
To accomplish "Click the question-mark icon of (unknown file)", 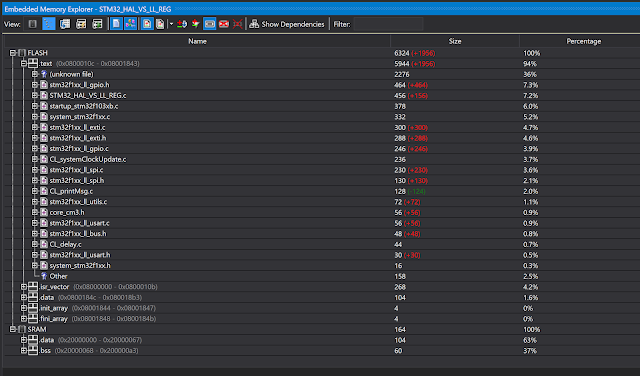I will (44, 74).
